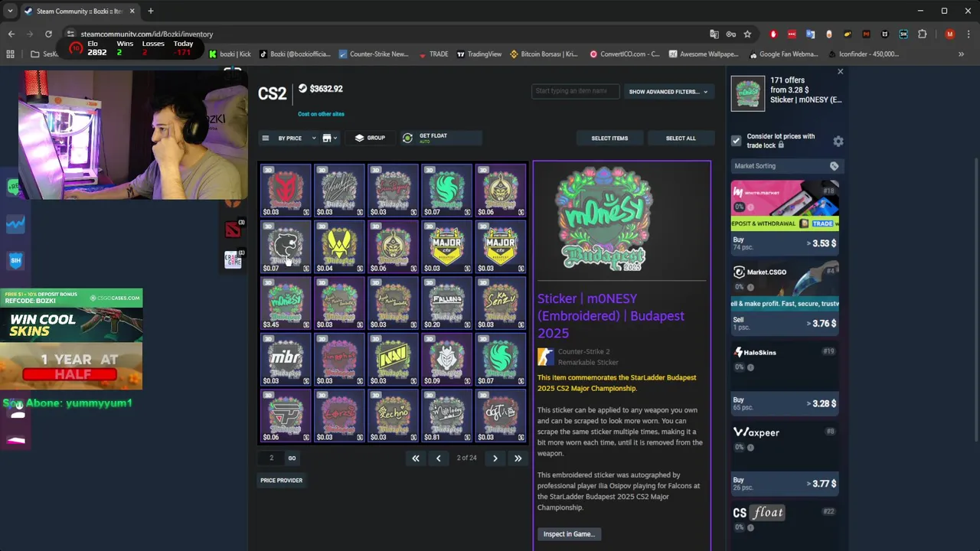Go to the previous inventory page
This screenshot has width=980, height=551.
click(x=438, y=458)
